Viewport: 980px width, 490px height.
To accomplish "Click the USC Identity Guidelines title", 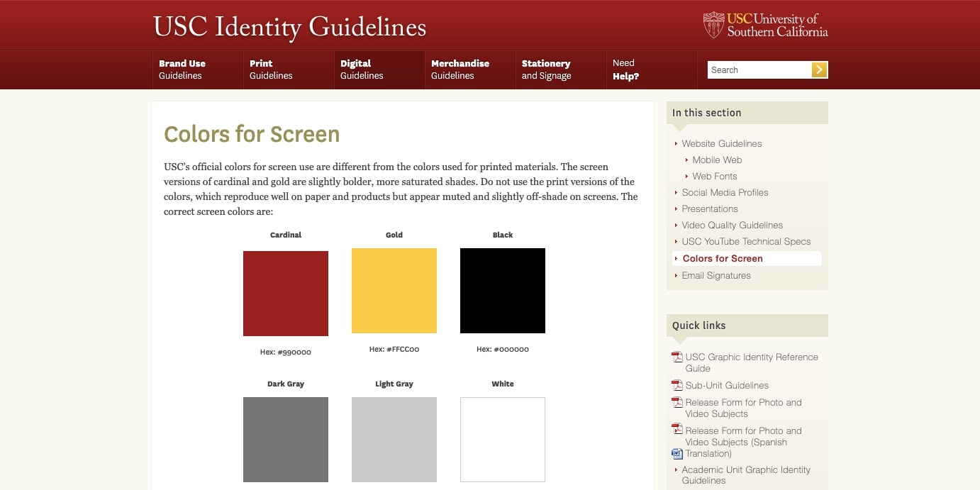I will [x=289, y=27].
